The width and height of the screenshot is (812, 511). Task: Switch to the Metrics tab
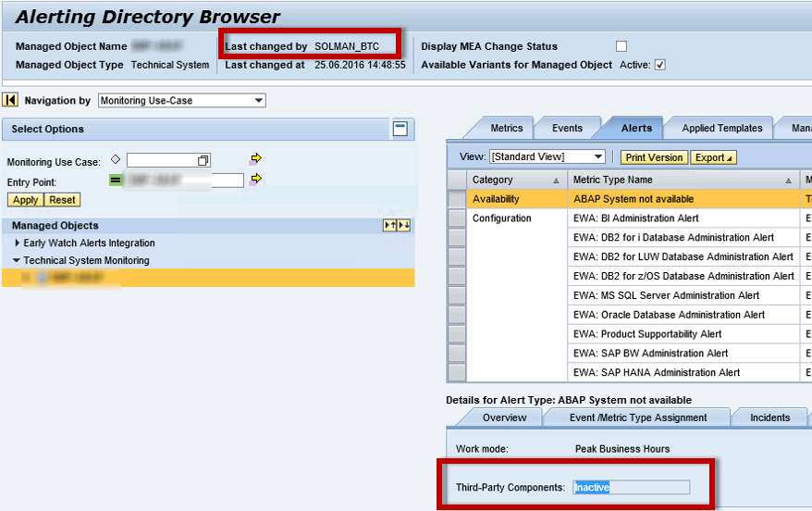tap(507, 128)
